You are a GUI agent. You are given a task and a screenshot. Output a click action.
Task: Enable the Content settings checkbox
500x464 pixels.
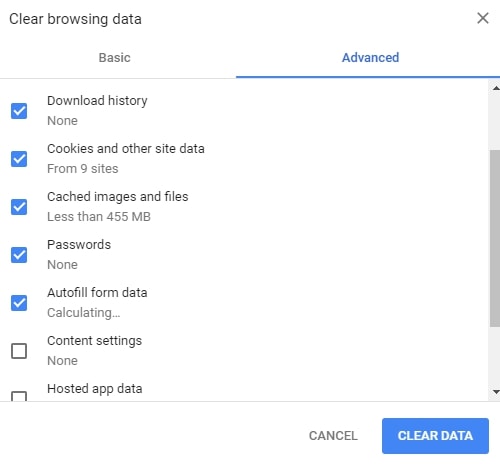(19, 351)
